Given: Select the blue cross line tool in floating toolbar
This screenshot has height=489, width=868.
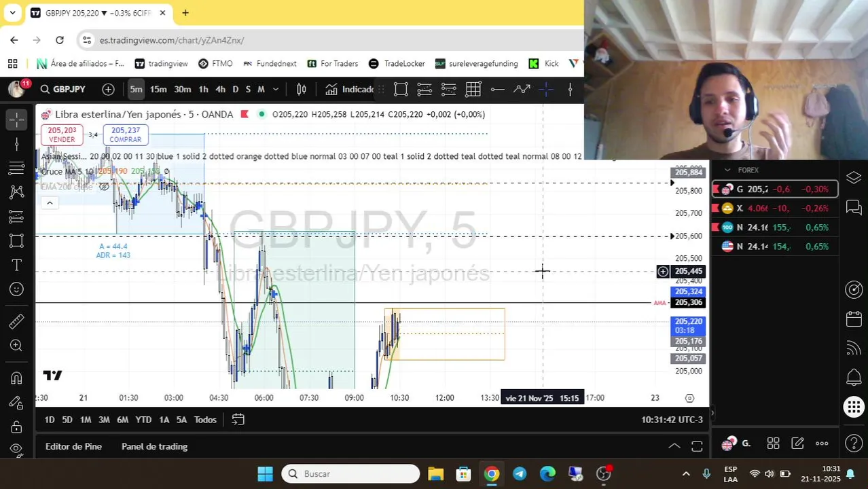Looking at the screenshot, I should coord(546,89).
